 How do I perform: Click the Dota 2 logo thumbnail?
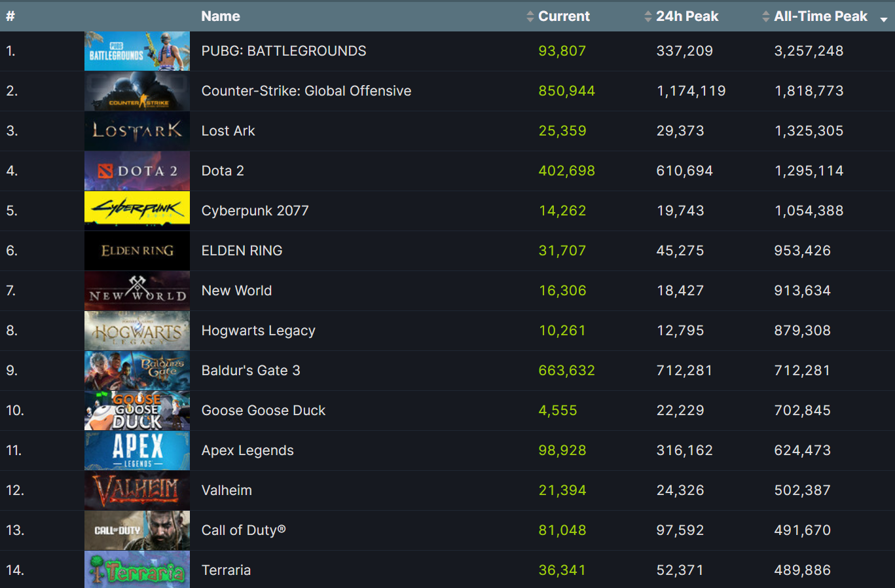137,171
